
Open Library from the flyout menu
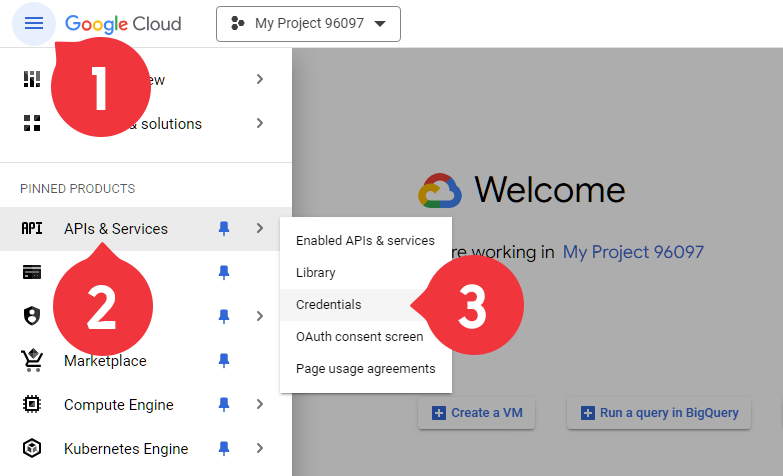tap(366, 273)
